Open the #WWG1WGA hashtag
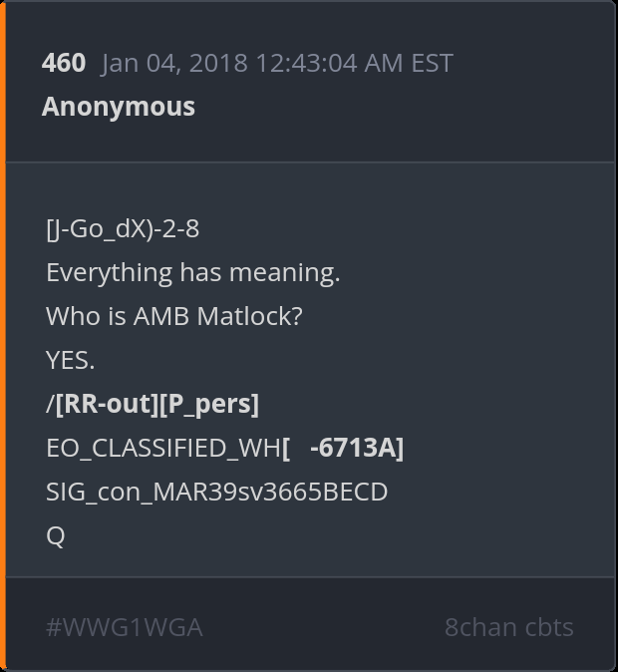 124,627
